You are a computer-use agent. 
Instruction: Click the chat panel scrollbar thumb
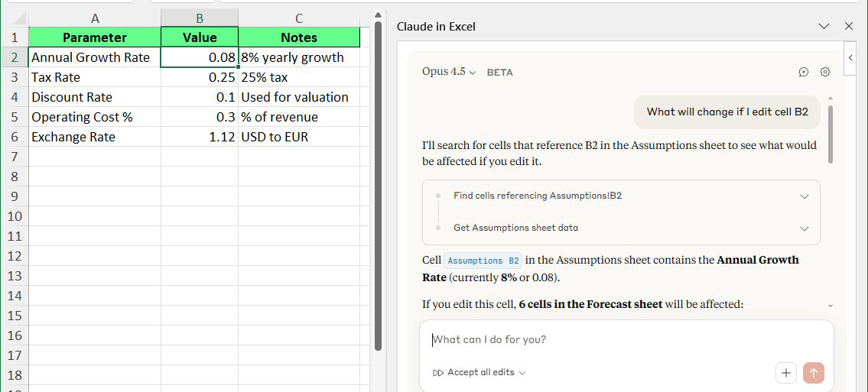point(830,134)
